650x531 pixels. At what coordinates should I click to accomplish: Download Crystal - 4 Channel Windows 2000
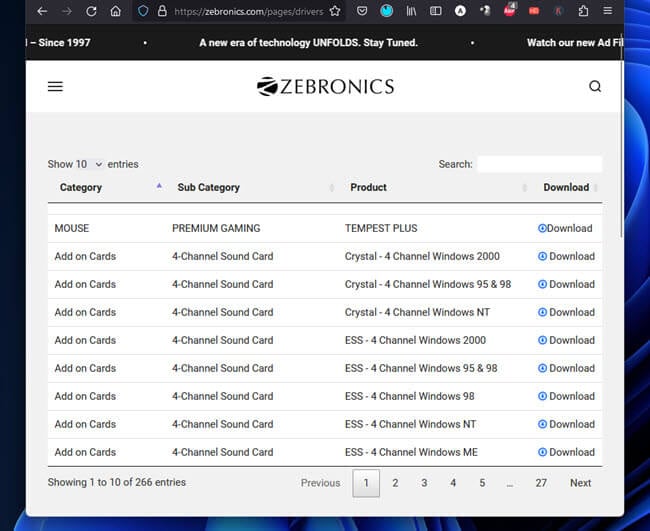coord(566,256)
